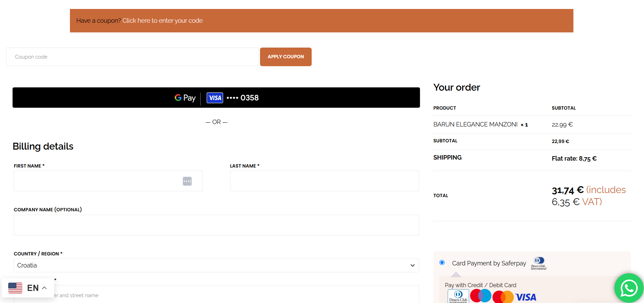This screenshot has height=303, width=644.
Task: Click into the First Name field
Action: pyautogui.click(x=96, y=181)
